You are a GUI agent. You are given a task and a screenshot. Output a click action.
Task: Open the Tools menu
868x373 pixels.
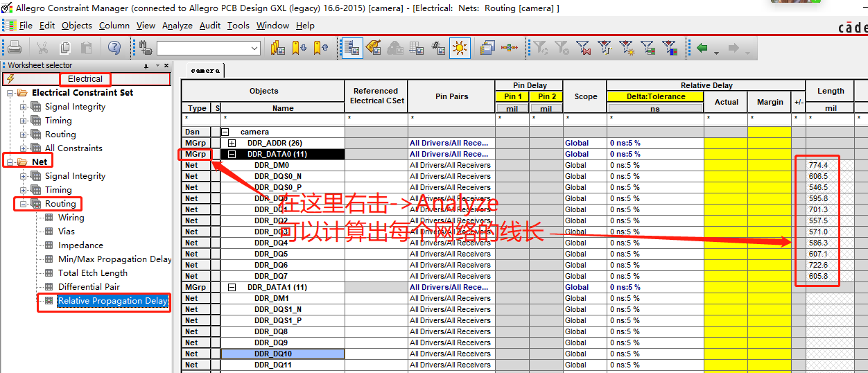(238, 26)
